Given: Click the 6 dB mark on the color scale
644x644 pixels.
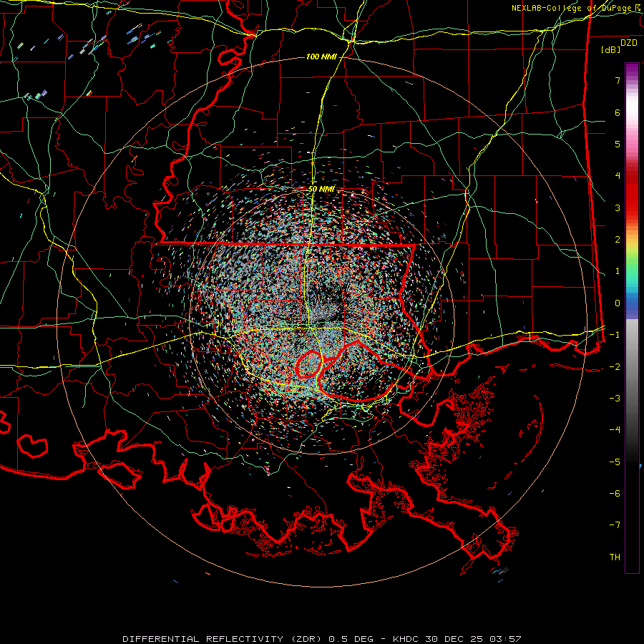Looking at the screenshot, I should [x=618, y=112].
